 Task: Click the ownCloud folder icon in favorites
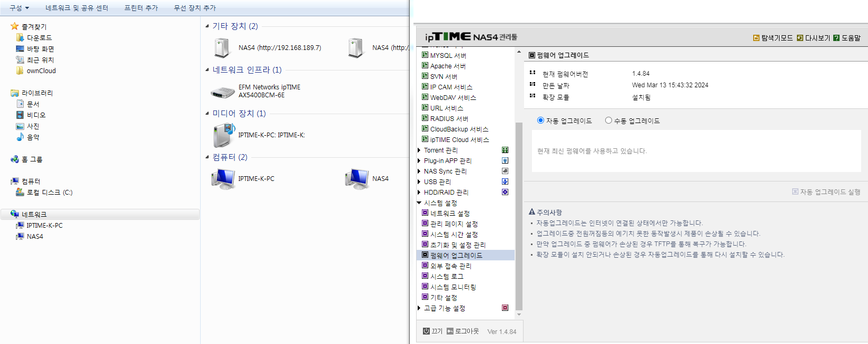[20, 70]
